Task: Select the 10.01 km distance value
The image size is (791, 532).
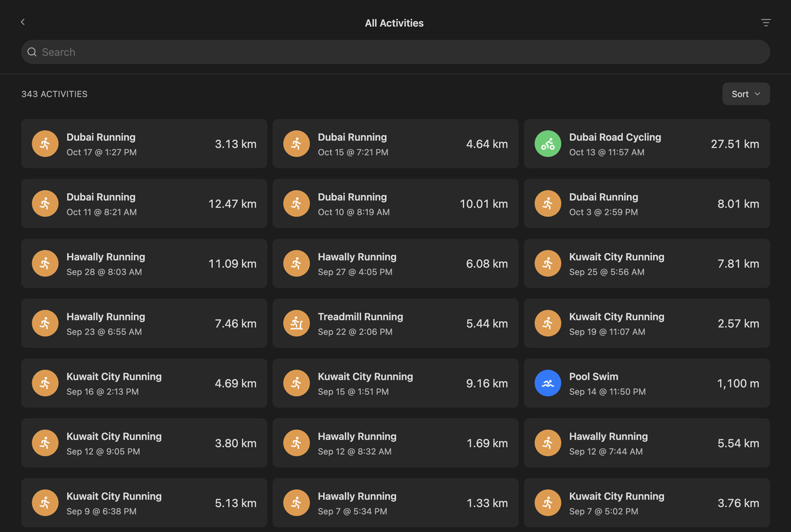Action: click(x=484, y=204)
